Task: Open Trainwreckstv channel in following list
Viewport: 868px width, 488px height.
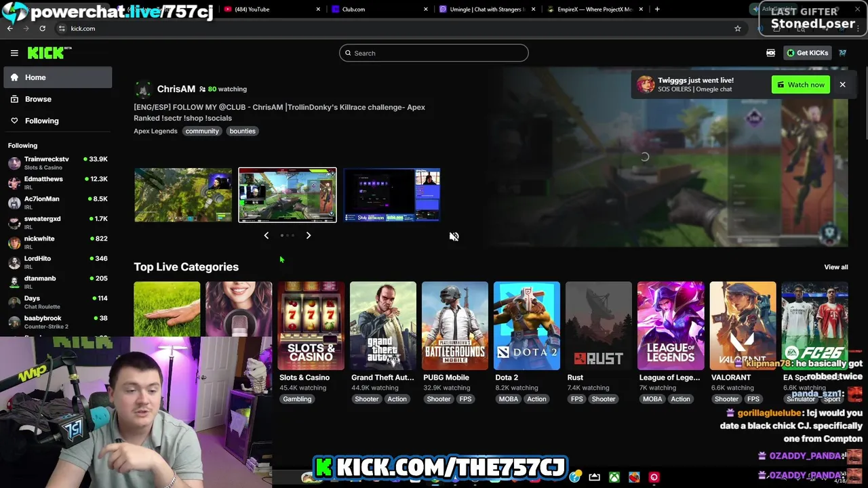Action: pyautogui.click(x=58, y=163)
